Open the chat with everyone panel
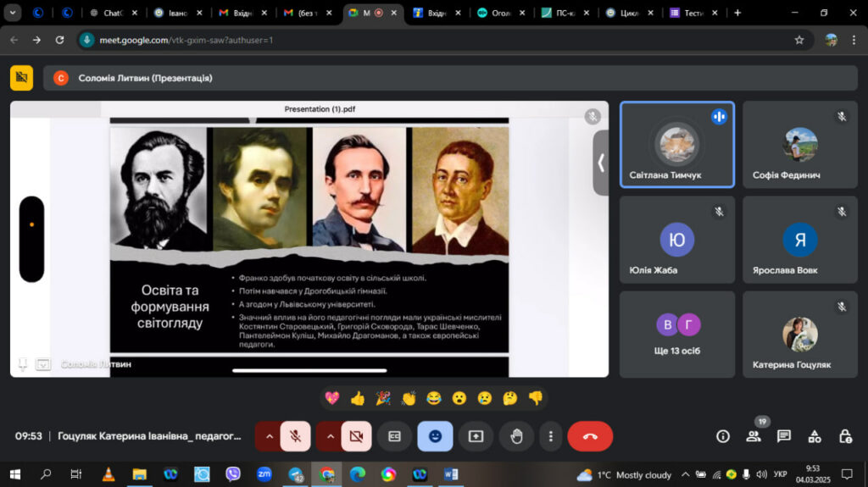This screenshot has height=487, width=868. coord(784,436)
